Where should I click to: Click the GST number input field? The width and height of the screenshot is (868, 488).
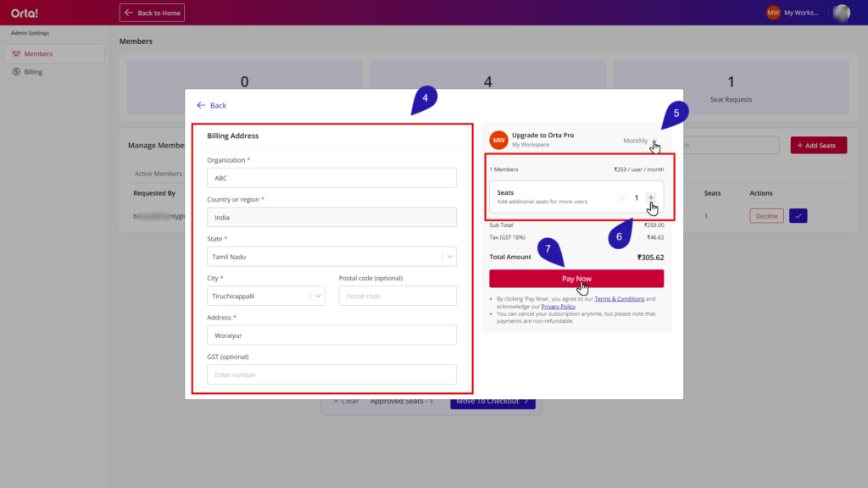[x=331, y=374]
